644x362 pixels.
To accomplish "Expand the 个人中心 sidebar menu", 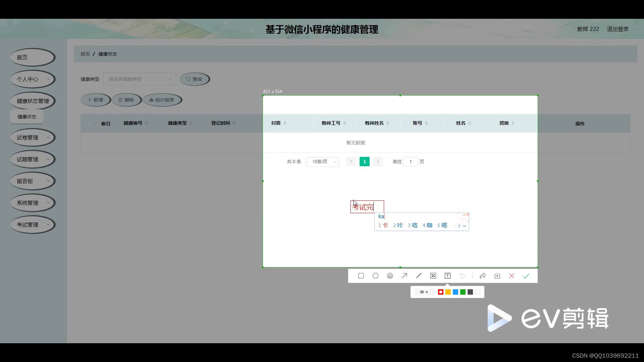I will [x=33, y=79].
